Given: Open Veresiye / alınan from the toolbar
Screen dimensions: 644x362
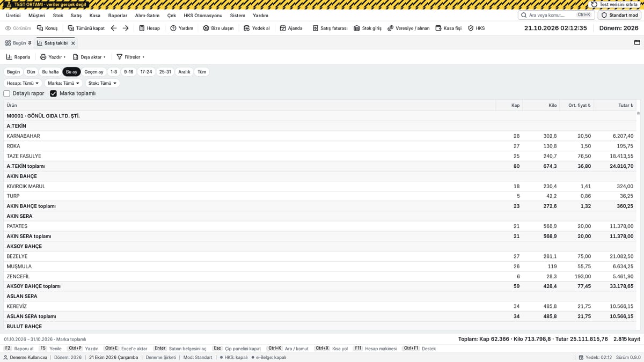Looking at the screenshot, I should tap(408, 28).
